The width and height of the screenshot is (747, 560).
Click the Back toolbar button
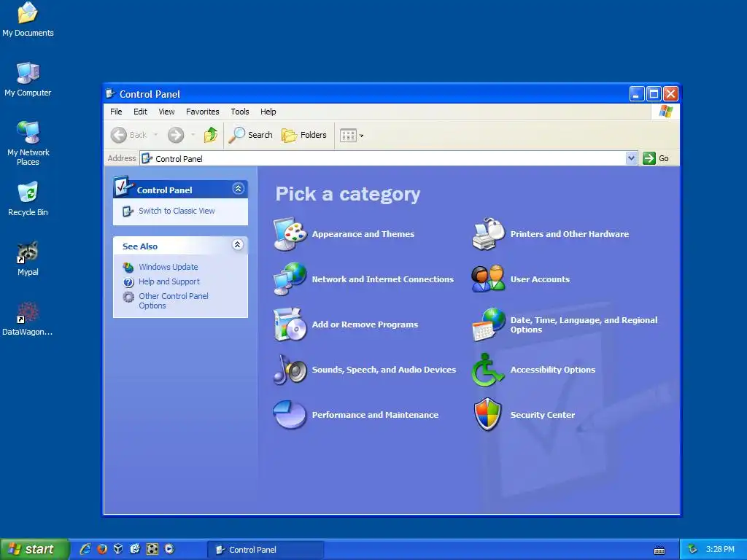pyautogui.click(x=129, y=135)
